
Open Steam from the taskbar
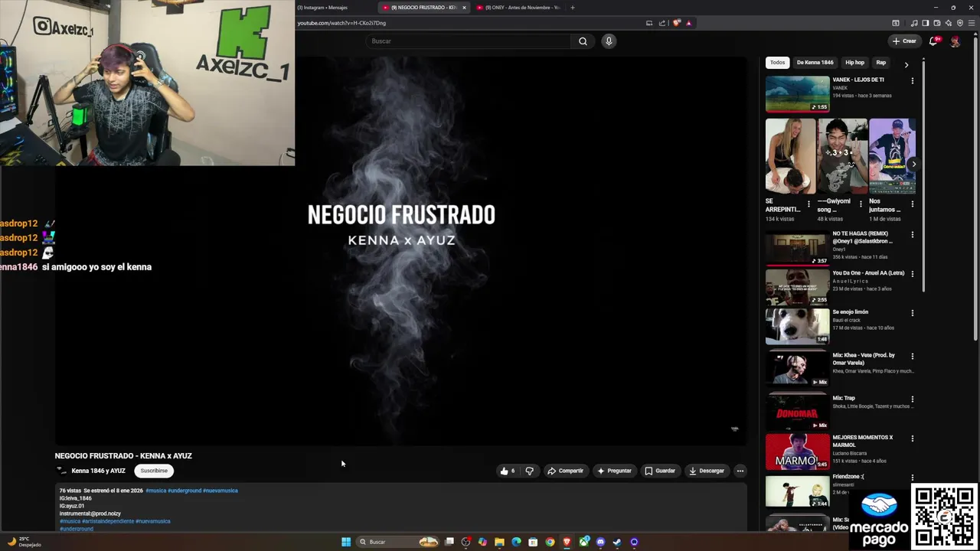(x=617, y=542)
